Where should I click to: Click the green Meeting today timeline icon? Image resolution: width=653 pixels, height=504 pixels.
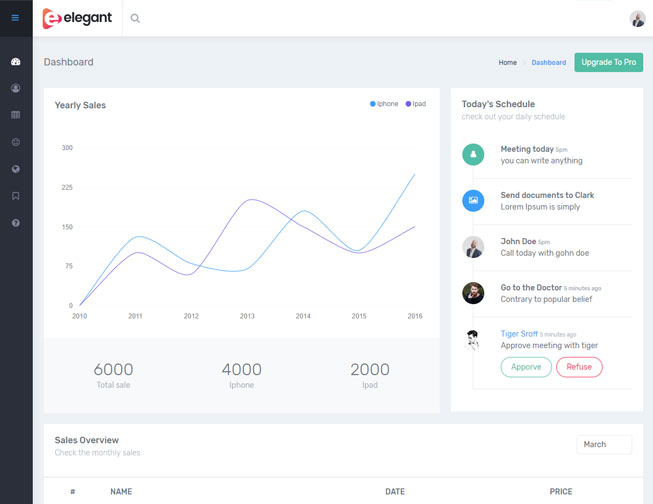coord(473,155)
